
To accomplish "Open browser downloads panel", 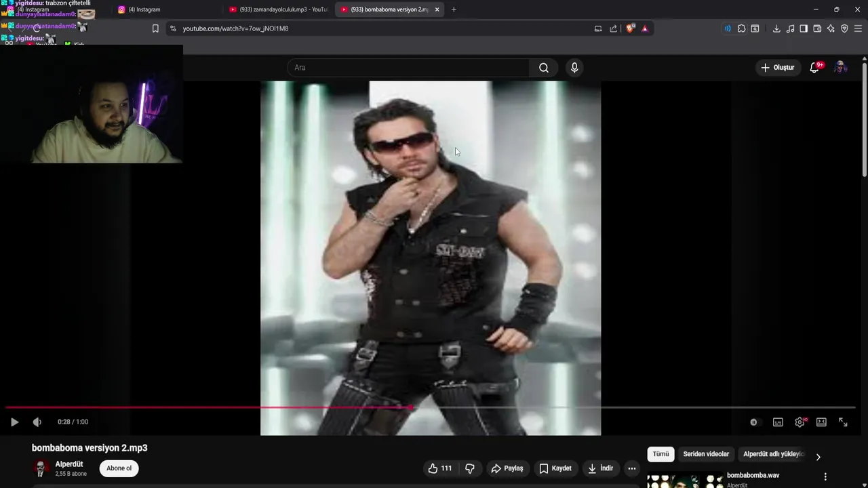I will click(776, 28).
